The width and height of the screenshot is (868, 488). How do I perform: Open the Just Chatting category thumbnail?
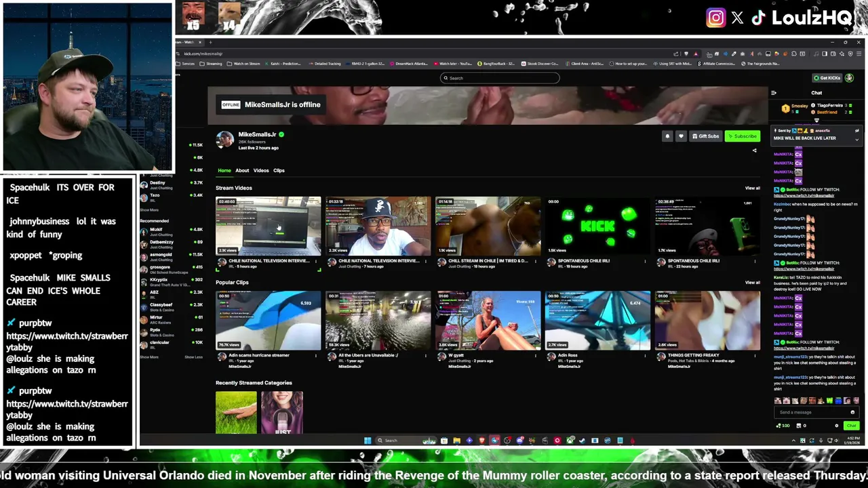pos(282,412)
